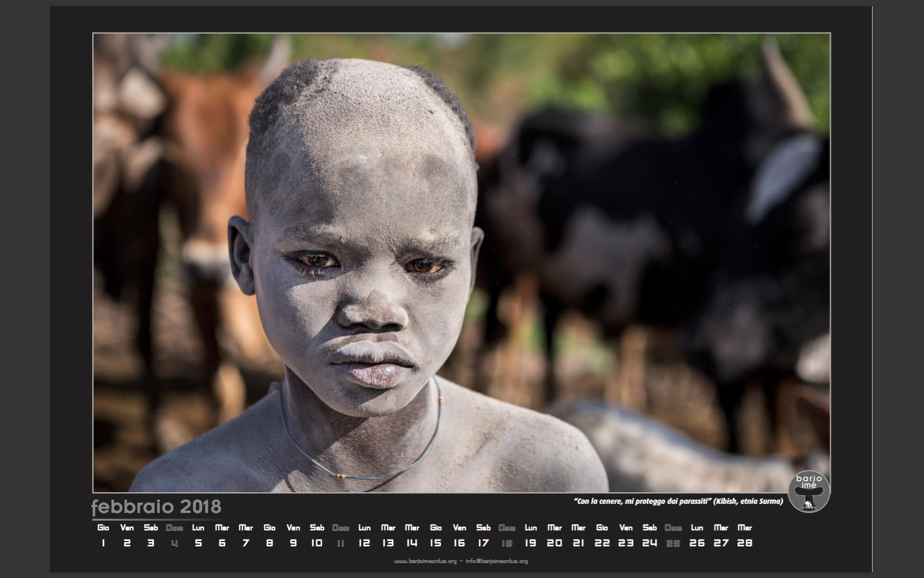Select date 1 on the calendar
Screen dimensions: 924x578
(103, 543)
